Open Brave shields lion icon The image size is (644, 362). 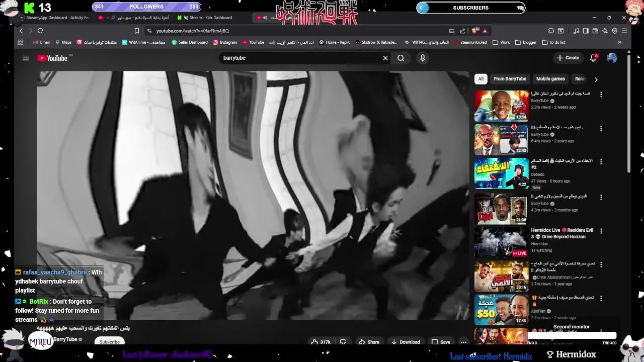tap(475, 31)
